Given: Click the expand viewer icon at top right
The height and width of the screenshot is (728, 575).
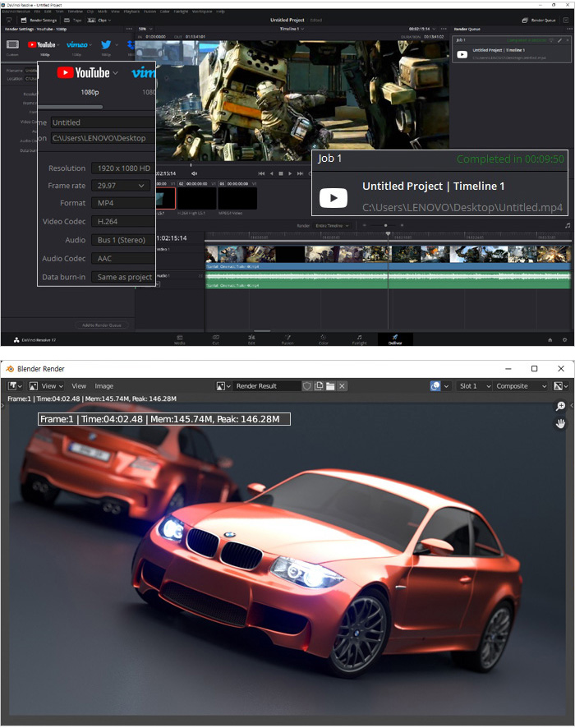Looking at the screenshot, I should [x=566, y=21].
